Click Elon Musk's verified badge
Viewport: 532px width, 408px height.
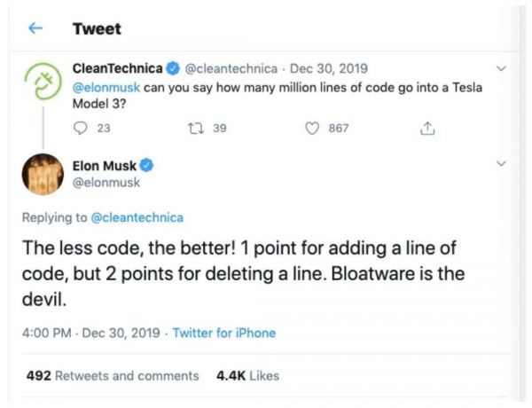pyautogui.click(x=146, y=165)
